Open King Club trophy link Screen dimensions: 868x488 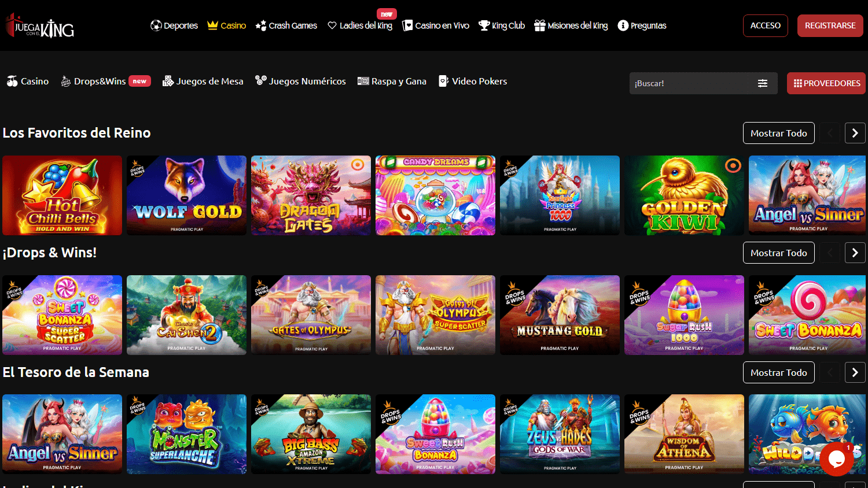pos(502,25)
